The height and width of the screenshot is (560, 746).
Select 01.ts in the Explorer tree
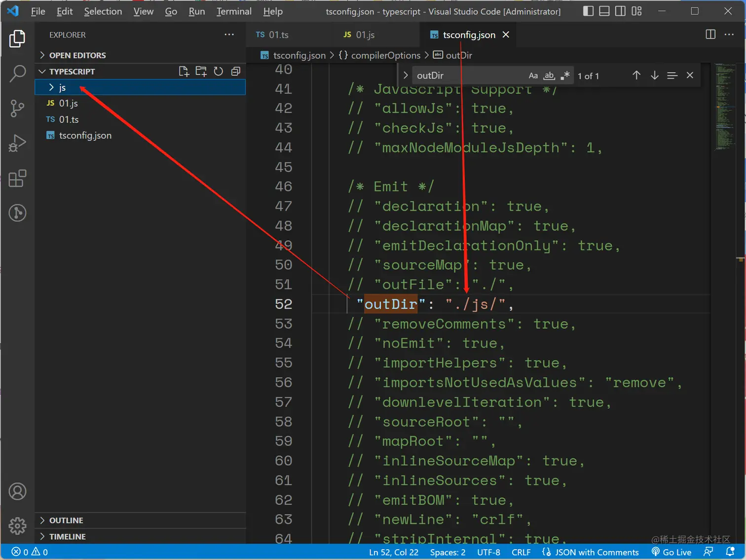coord(141,119)
